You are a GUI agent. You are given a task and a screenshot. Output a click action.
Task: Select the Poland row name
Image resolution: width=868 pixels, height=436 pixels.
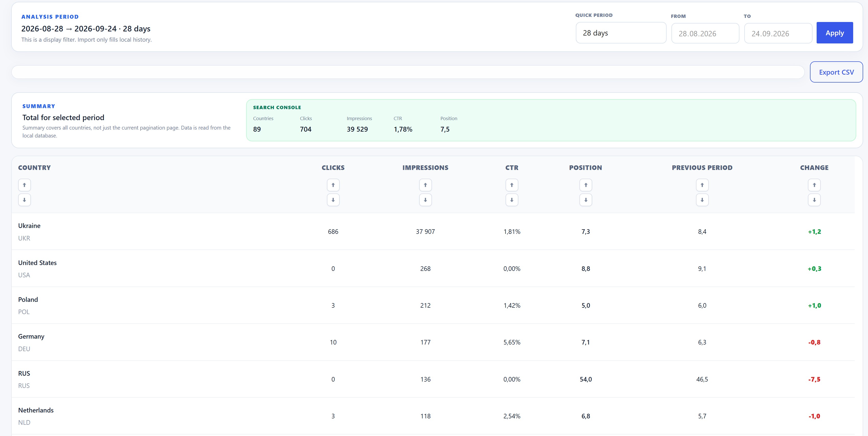(28, 300)
